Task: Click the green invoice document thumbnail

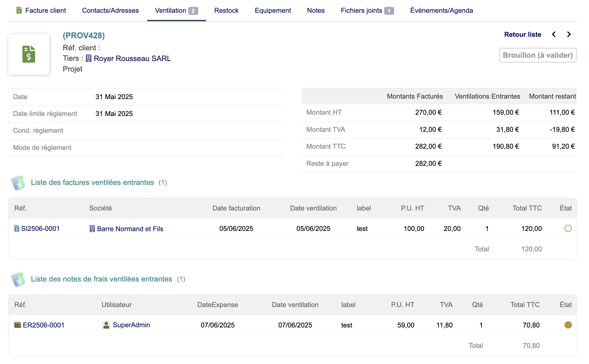Action: 29,54
